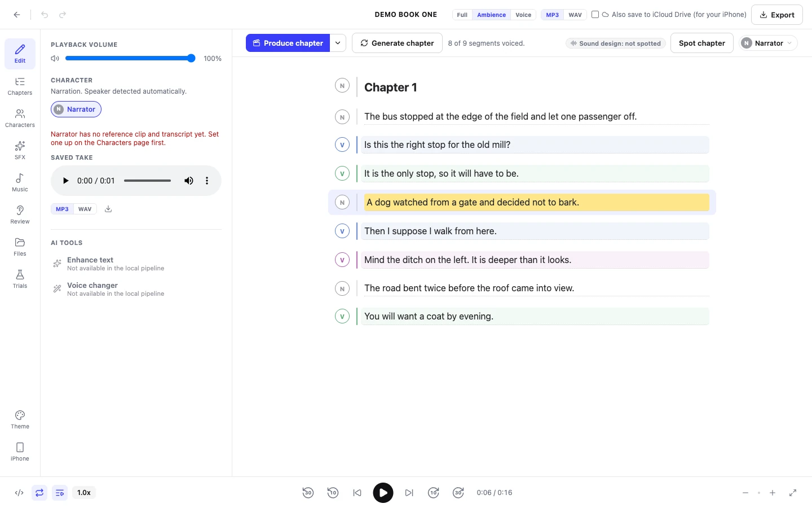Select the line 'A dog watched from a gate'
The image size is (812, 508).
[x=536, y=202]
